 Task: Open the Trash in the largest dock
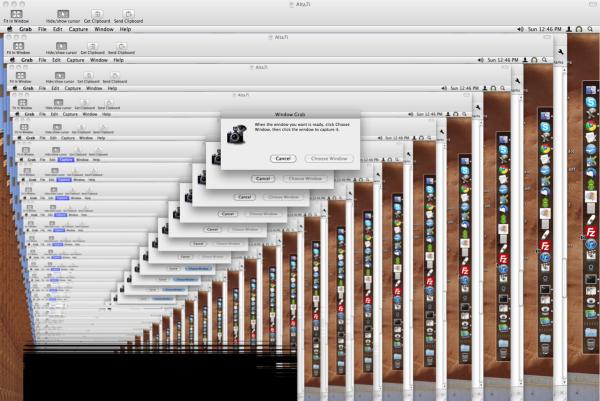(x=591, y=344)
